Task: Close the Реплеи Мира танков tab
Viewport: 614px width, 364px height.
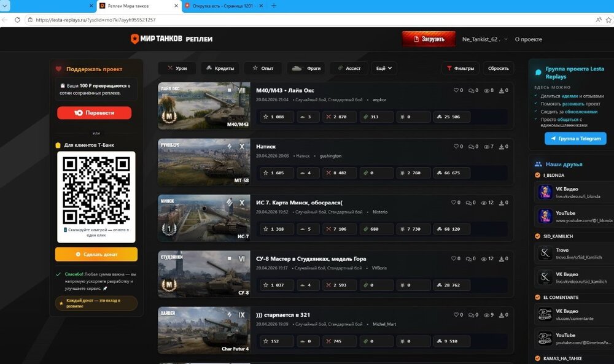Action: tap(176, 6)
